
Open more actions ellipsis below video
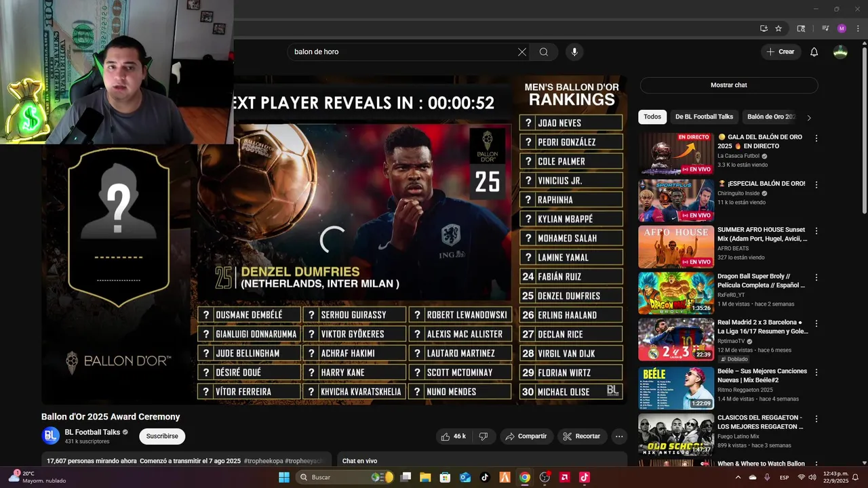pos(619,436)
